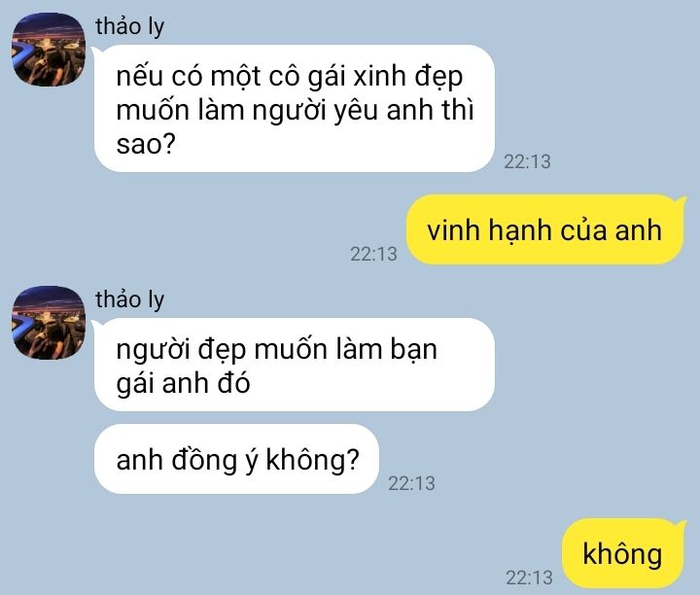The image size is (700, 595).
Task: Open the first thảo ly profile avatar
Action: (49, 50)
